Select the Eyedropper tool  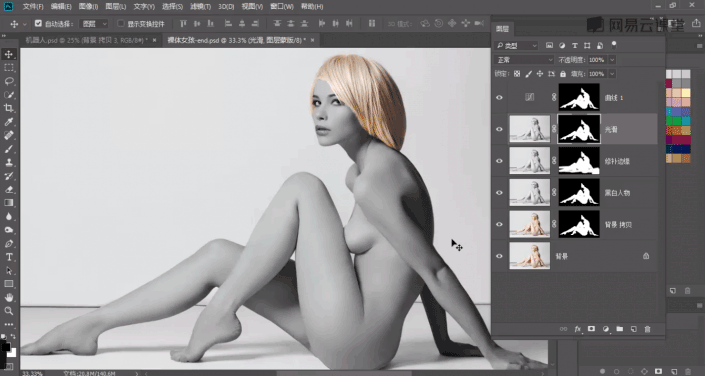coord(9,122)
